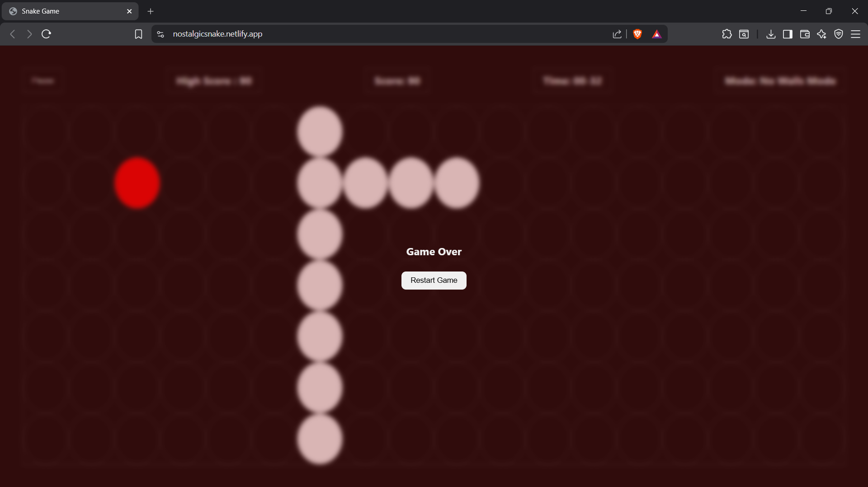Image resolution: width=868 pixels, height=487 pixels.
Task: Toggle the browser sidebar
Action: (x=788, y=34)
